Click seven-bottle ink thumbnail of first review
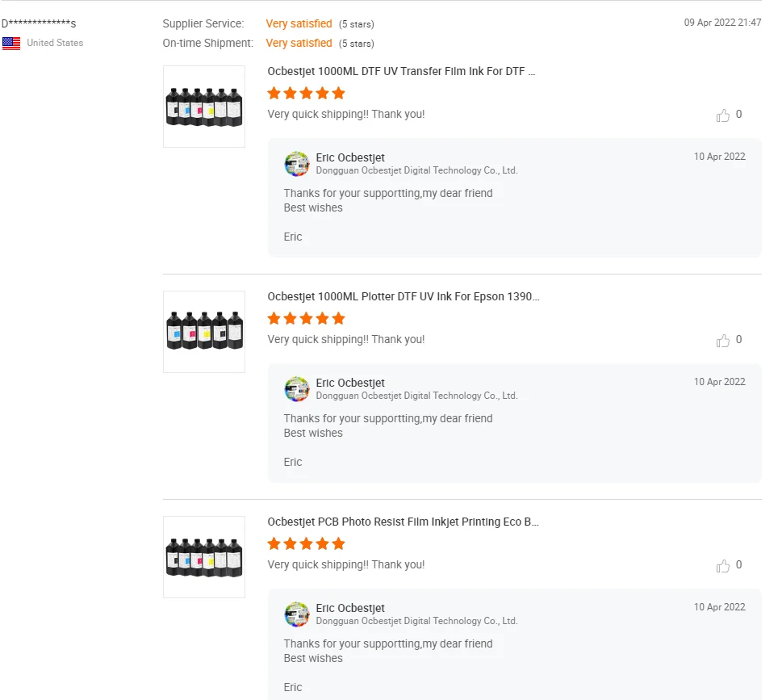Screen dimensions: 782x700 [204, 107]
